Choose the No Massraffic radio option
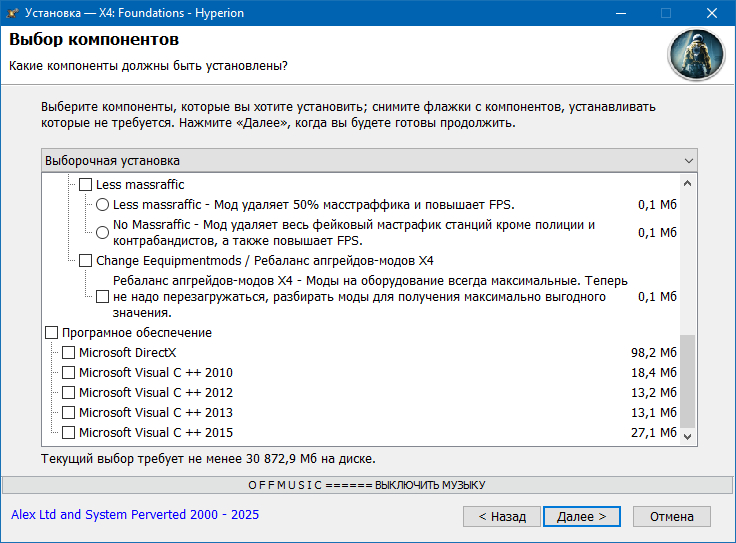Image resolution: width=736 pixels, height=543 pixels. [x=102, y=232]
